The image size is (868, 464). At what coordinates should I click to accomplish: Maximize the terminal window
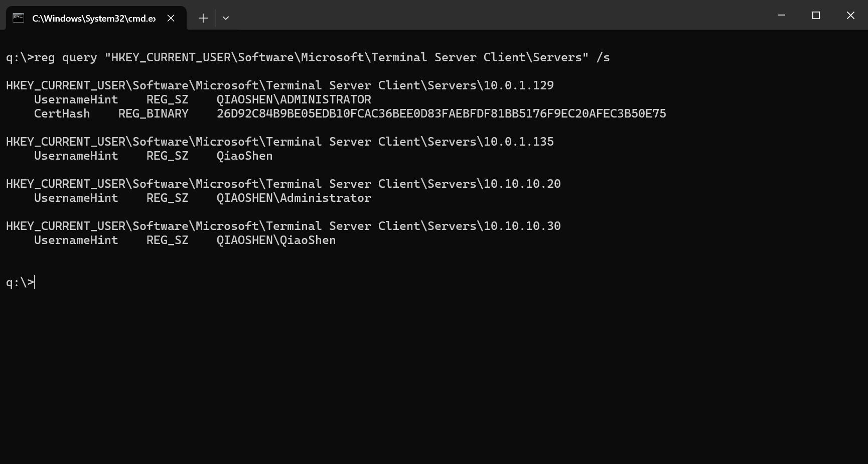(816, 16)
